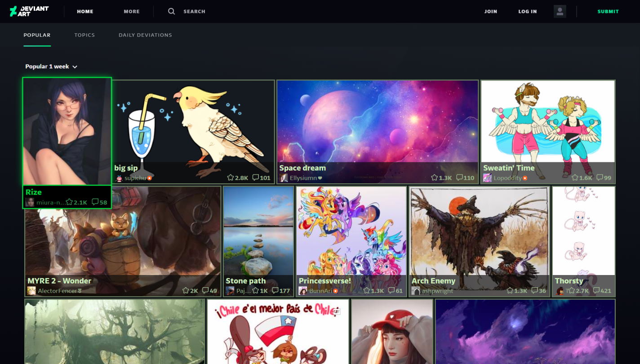
Task: Open comments icon on Rize
Action: click(x=95, y=202)
